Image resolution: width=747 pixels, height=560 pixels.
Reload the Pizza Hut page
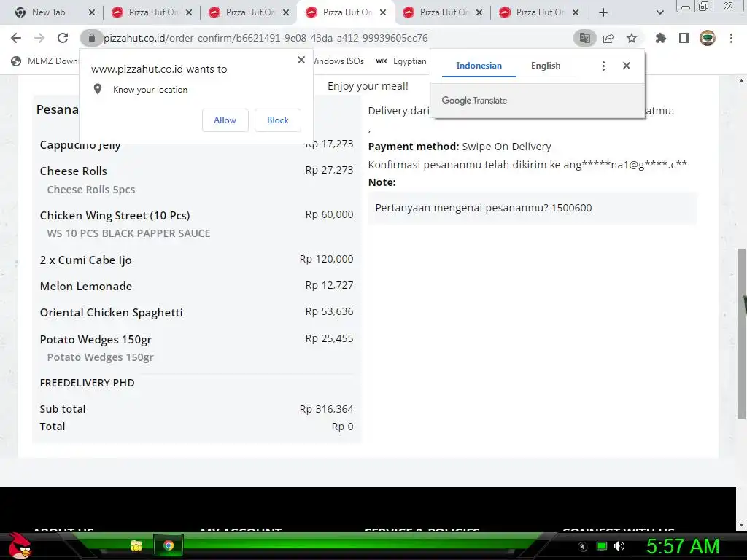(63, 38)
